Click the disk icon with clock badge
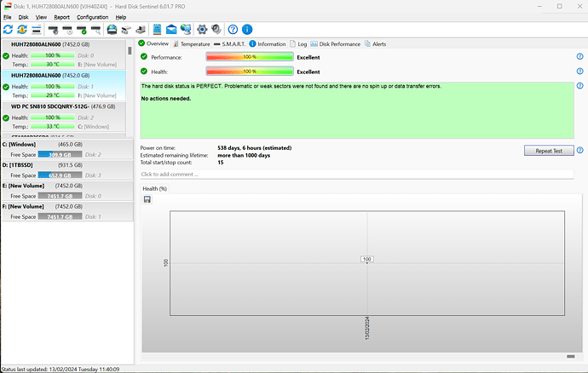The height and width of the screenshot is (373, 588). click(67, 30)
